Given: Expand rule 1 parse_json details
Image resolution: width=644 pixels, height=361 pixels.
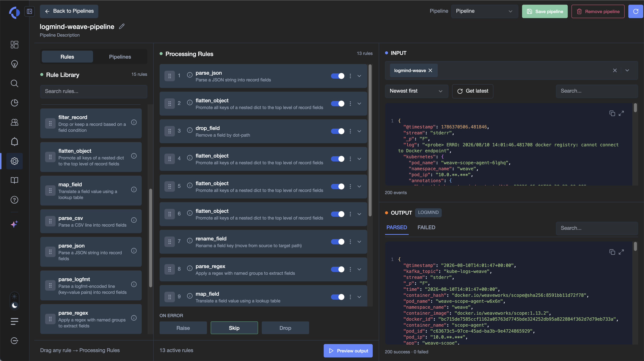Looking at the screenshot, I should (x=359, y=76).
